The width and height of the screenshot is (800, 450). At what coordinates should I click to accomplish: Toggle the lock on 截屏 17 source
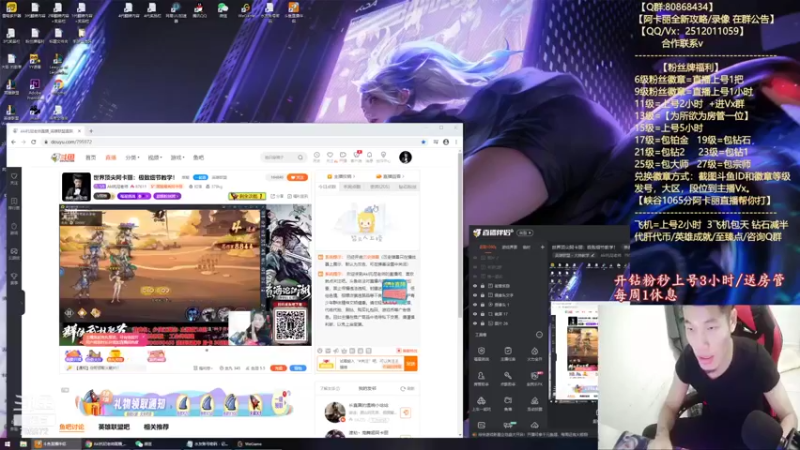point(483,314)
